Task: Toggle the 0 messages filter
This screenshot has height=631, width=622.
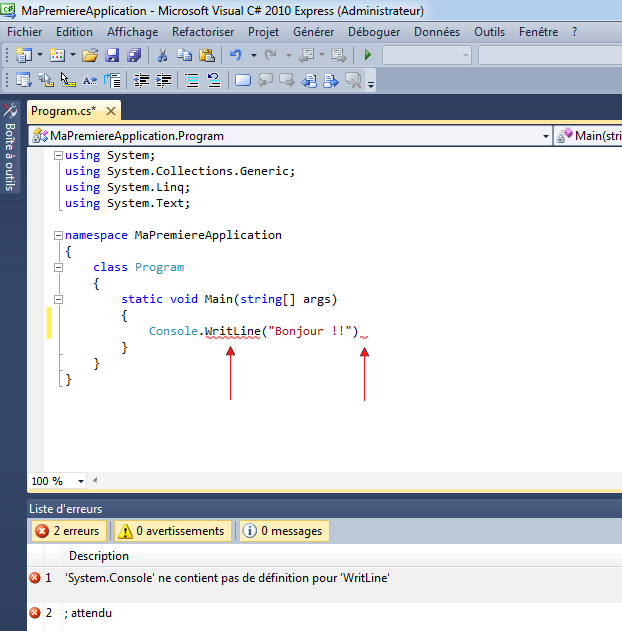Action: [x=283, y=531]
